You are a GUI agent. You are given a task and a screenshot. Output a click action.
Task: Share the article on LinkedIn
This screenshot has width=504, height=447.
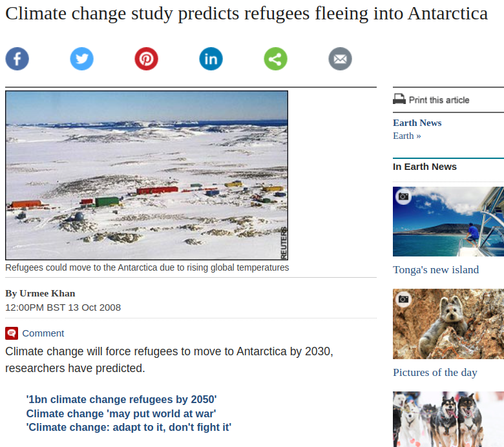click(x=211, y=59)
